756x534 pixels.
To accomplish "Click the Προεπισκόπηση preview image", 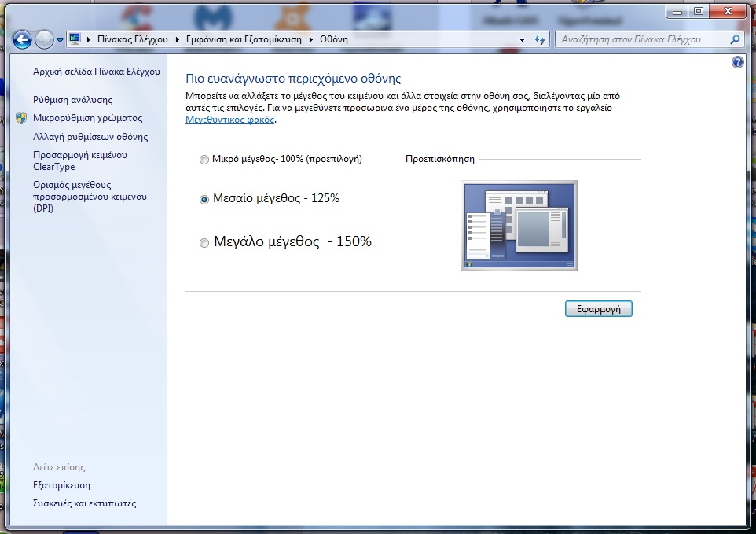I will point(519,226).
